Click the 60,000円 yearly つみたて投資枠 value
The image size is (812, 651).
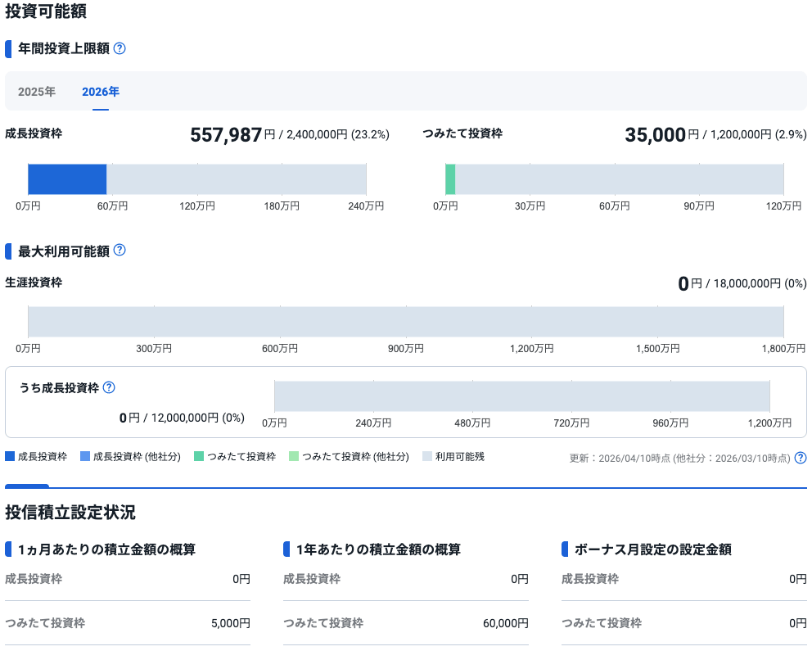click(505, 623)
